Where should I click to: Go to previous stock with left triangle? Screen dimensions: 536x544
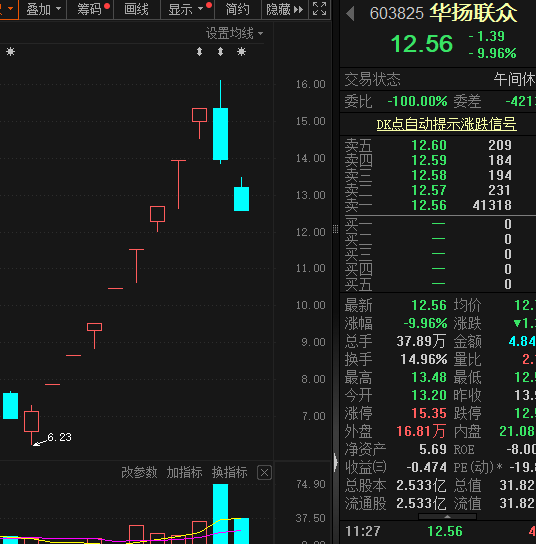coord(351,14)
